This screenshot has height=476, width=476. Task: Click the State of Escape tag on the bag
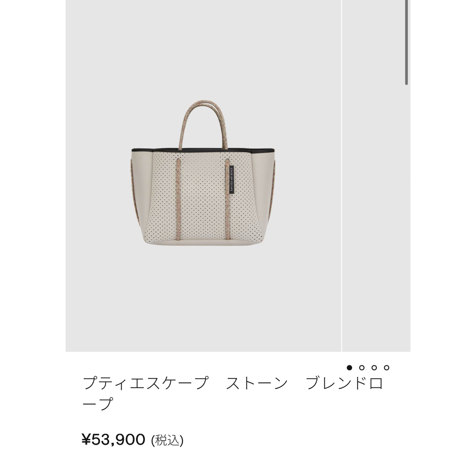point(232,180)
